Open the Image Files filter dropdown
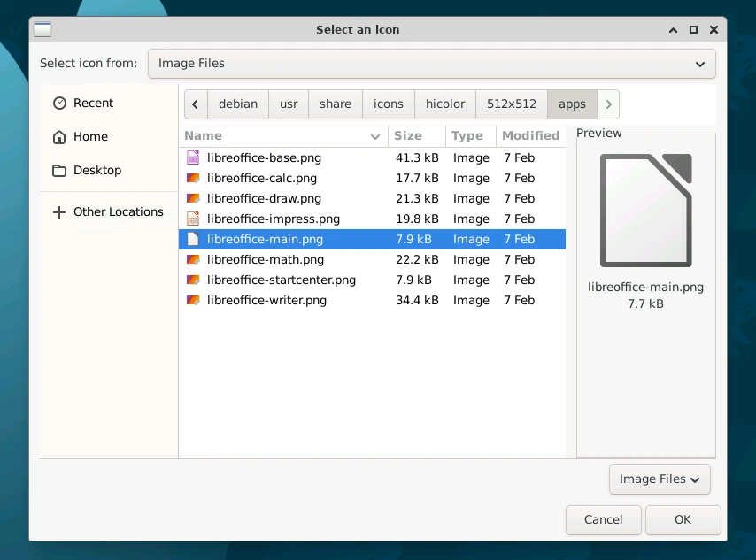 (660, 479)
